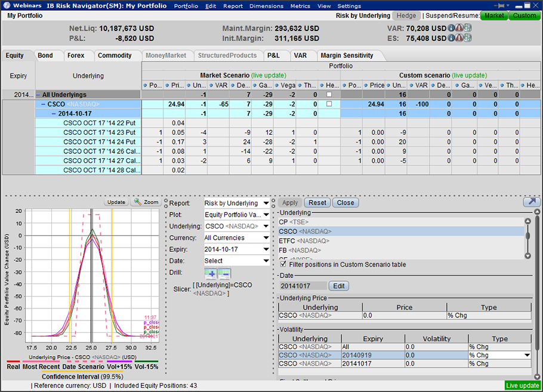
Task: Click volatility value for expiry 20141017
Action: [x=436, y=363]
